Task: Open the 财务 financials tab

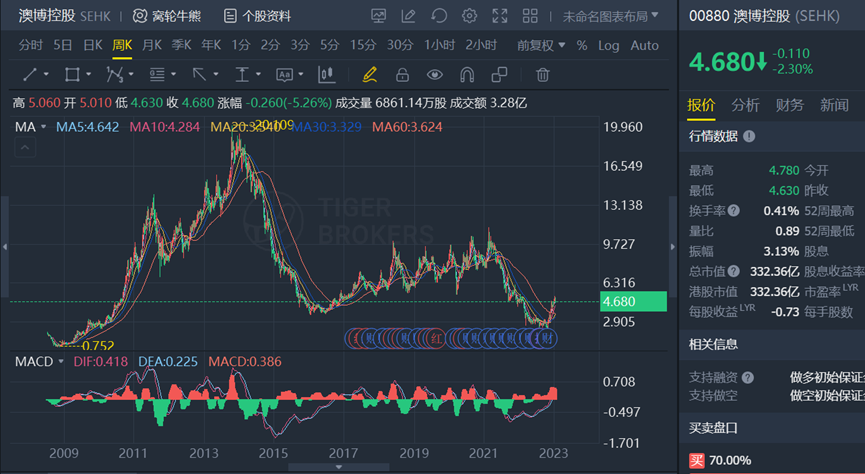Action: click(789, 105)
